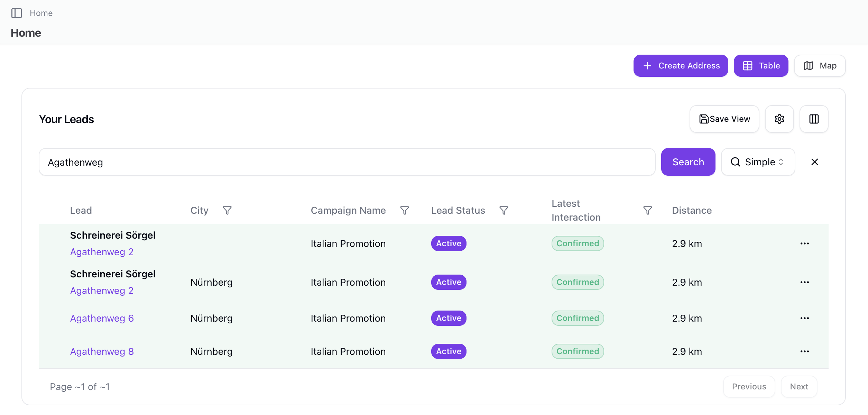
Task: Click the Home breadcrumb
Action: click(x=41, y=13)
